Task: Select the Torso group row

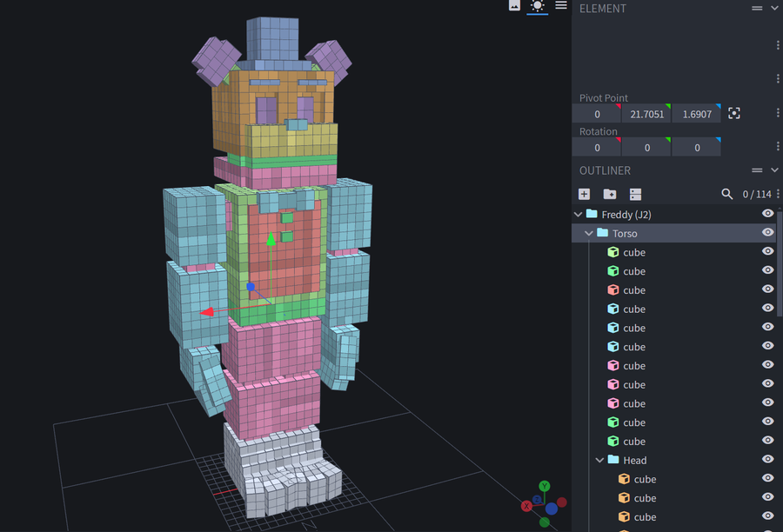Action: pyautogui.click(x=674, y=233)
